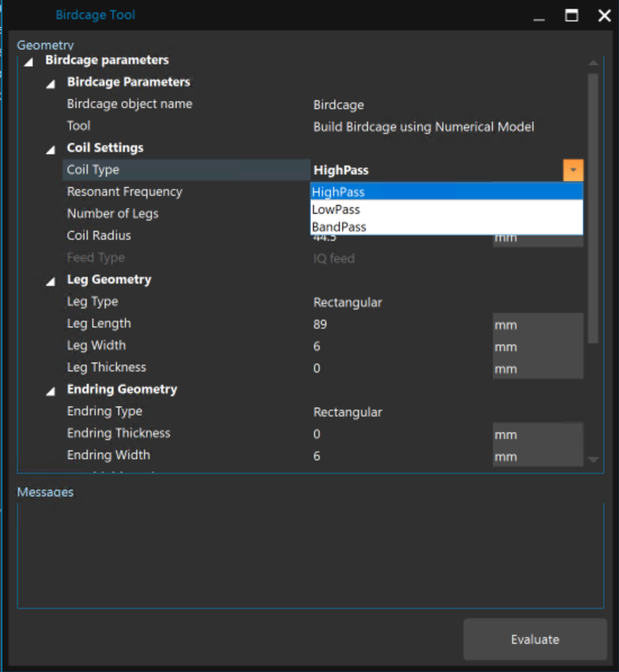Collapse the Endring Geometry section
Image resolution: width=619 pixels, height=672 pixels.
pos(51,391)
